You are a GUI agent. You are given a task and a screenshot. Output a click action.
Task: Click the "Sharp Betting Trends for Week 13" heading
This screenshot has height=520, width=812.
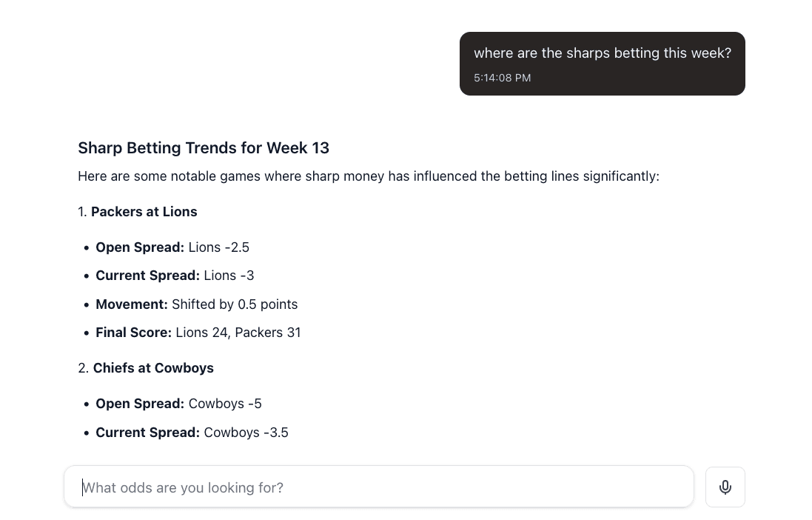point(204,147)
